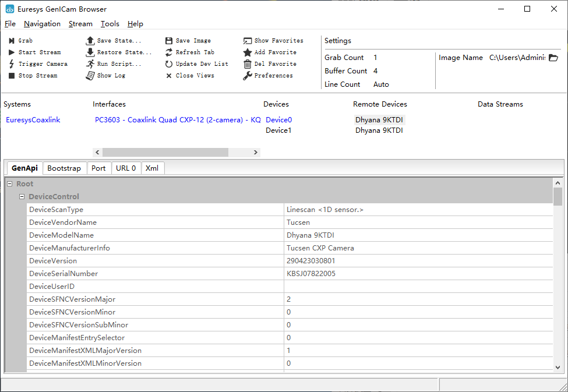Image resolution: width=568 pixels, height=392 pixels.
Task: Select the DeviceManifestXMLMajorVersion property row
Action: [290, 350]
